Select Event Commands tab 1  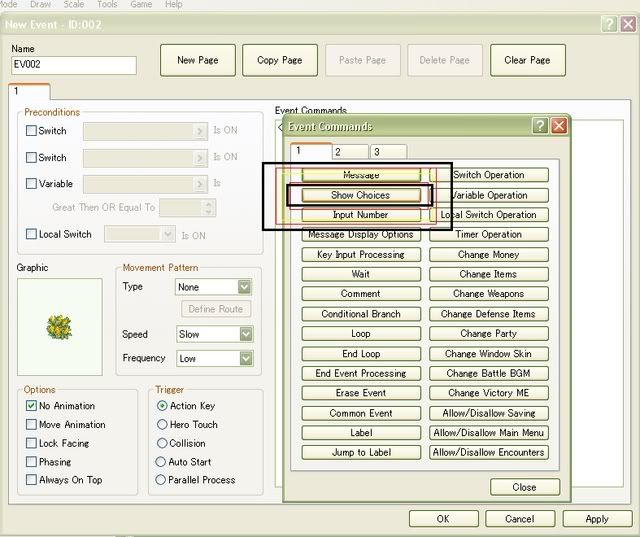[x=311, y=151]
